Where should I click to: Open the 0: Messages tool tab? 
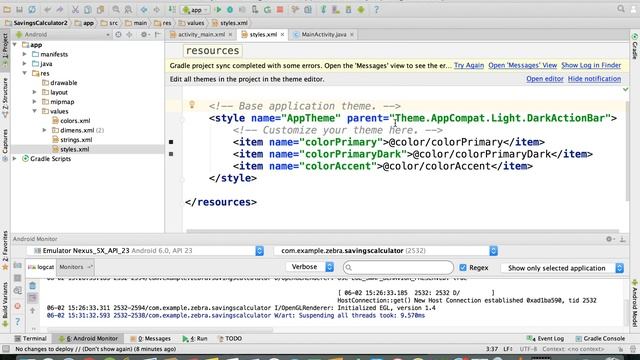click(150, 338)
